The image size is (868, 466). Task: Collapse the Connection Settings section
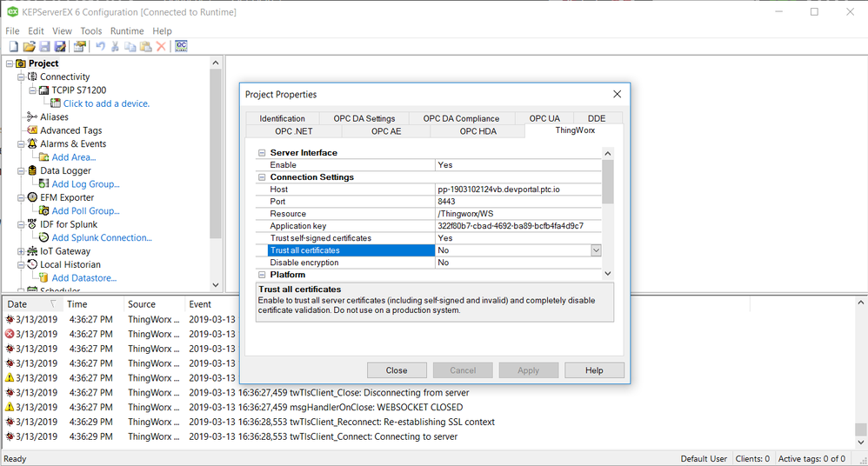click(x=262, y=177)
